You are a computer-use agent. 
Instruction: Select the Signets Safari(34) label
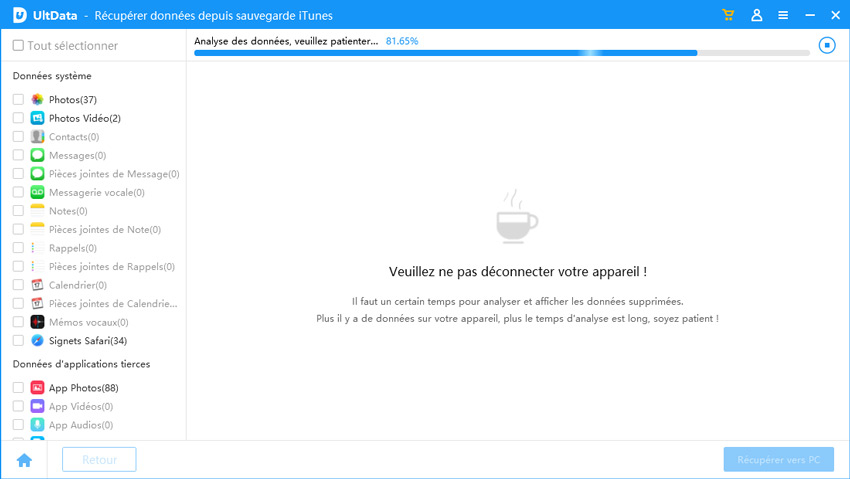pos(88,341)
